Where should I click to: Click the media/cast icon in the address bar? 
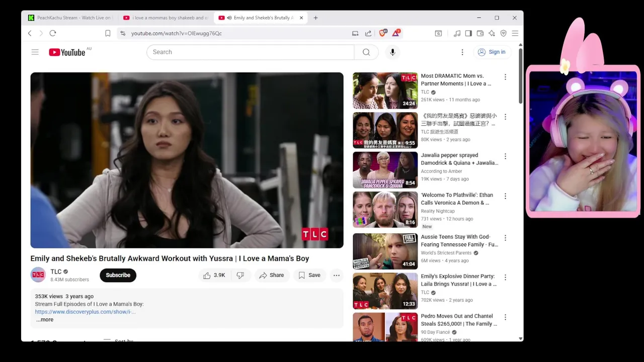tap(355, 33)
